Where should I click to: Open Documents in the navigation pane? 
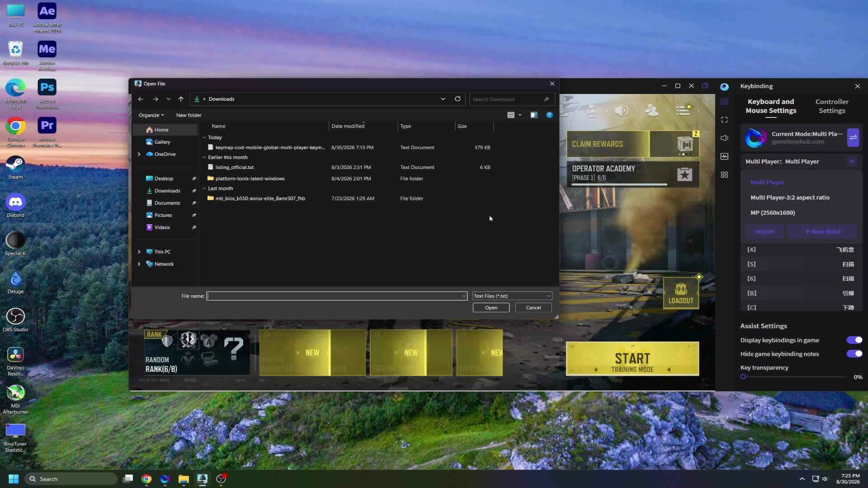pyautogui.click(x=167, y=203)
